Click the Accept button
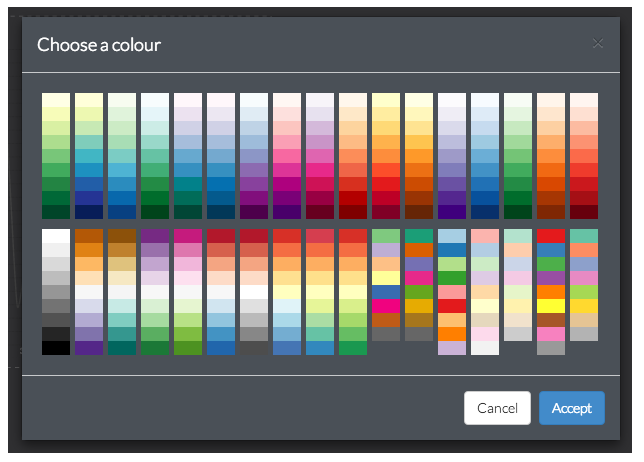The height and width of the screenshot is (462, 644). (x=571, y=408)
